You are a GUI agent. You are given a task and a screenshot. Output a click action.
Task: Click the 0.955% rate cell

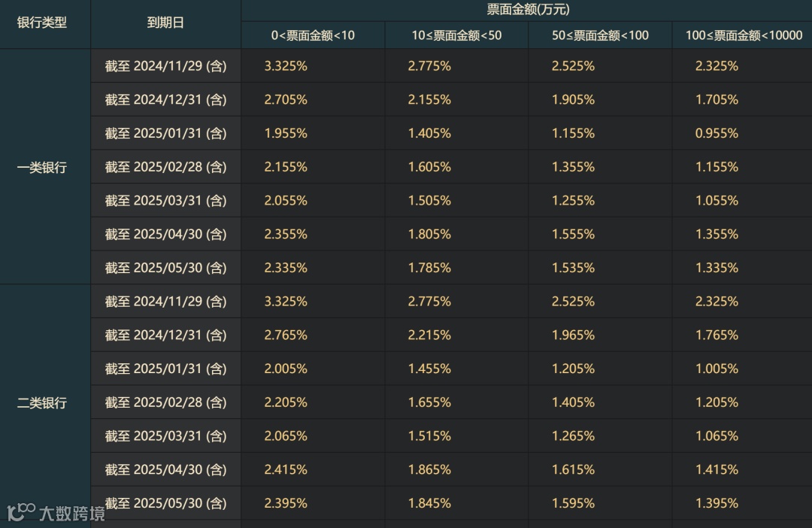[x=717, y=133]
